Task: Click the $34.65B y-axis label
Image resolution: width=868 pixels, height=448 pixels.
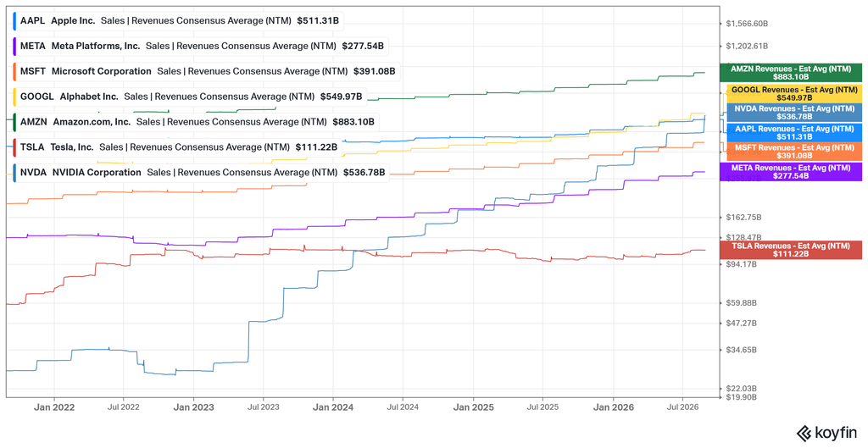Action: 741,350
